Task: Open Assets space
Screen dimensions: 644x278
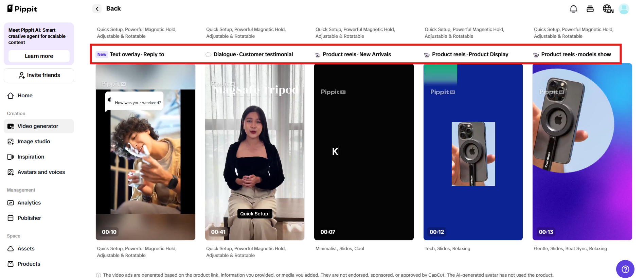Action: point(39,249)
